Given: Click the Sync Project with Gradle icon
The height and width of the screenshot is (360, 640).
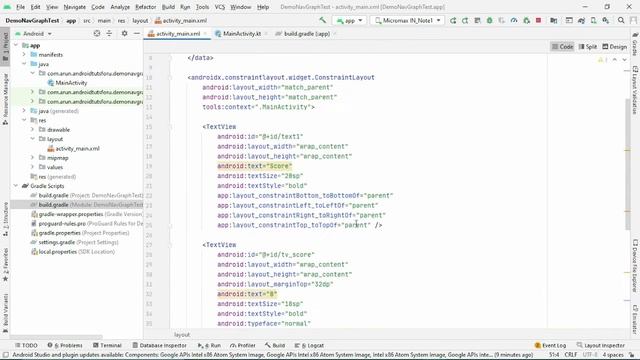Looking at the screenshot, I should tap(581, 20).
